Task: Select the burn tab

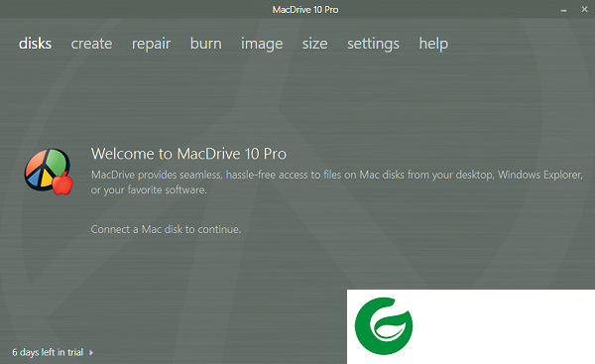Action: pyautogui.click(x=205, y=44)
